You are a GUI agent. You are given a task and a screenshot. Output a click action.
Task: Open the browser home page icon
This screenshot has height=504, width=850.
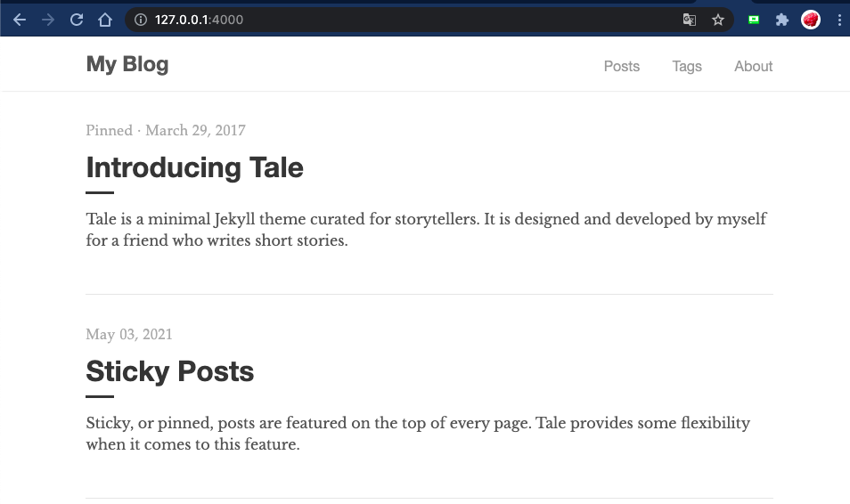[x=105, y=20]
